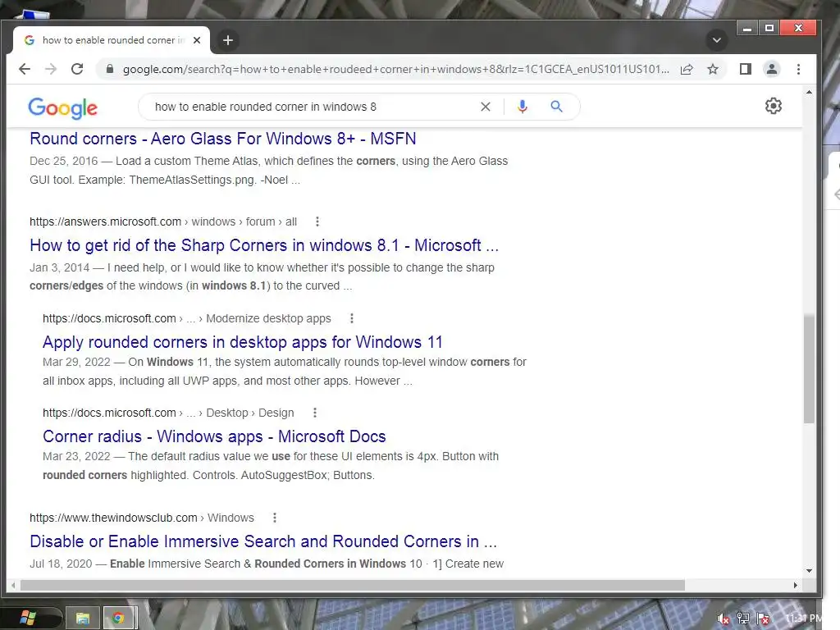840x630 pixels.
Task: Click the scroll right arrow
Action: pos(796,585)
